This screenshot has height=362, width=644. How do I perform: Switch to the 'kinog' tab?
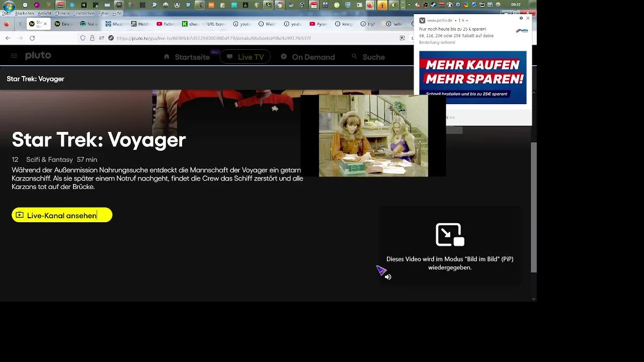coord(344,24)
